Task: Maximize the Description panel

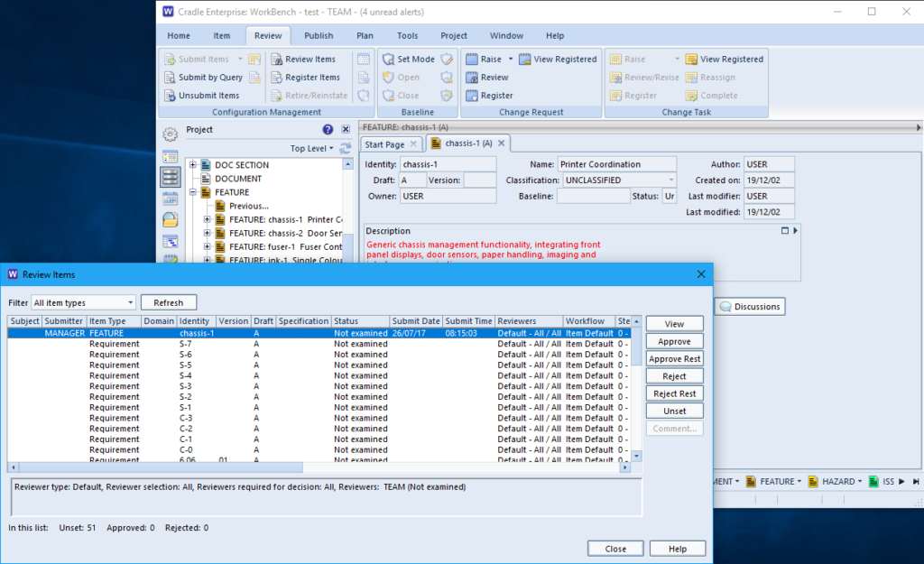Action: [x=785, y=231]
